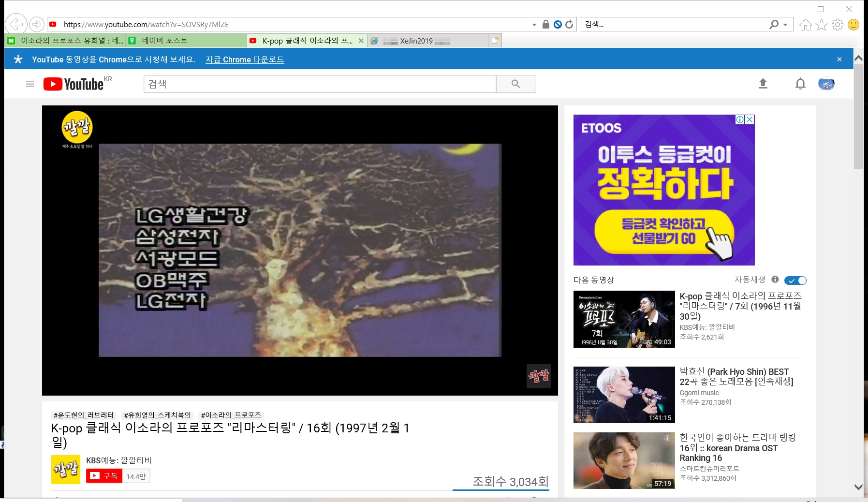Viewport: 868px width, 502px height.
Task: Send feedback with the smiley face icon
Action: [x=853, y=25]
